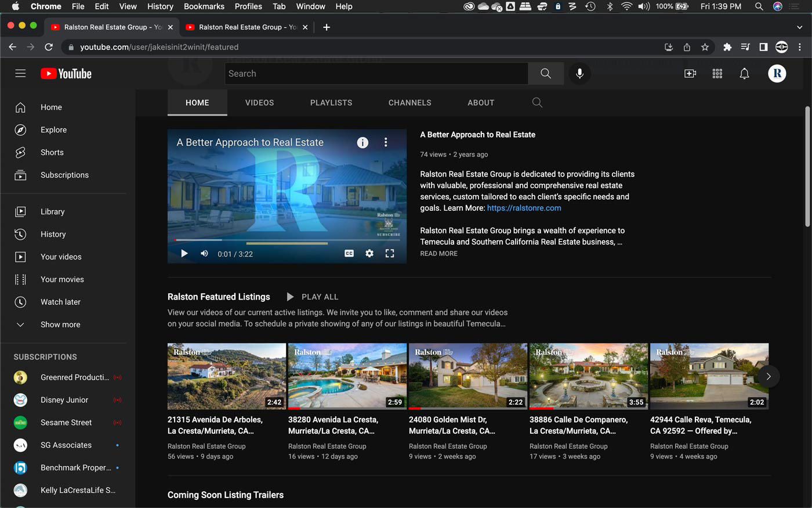Click the address bar URL

[x=159, y=47]
